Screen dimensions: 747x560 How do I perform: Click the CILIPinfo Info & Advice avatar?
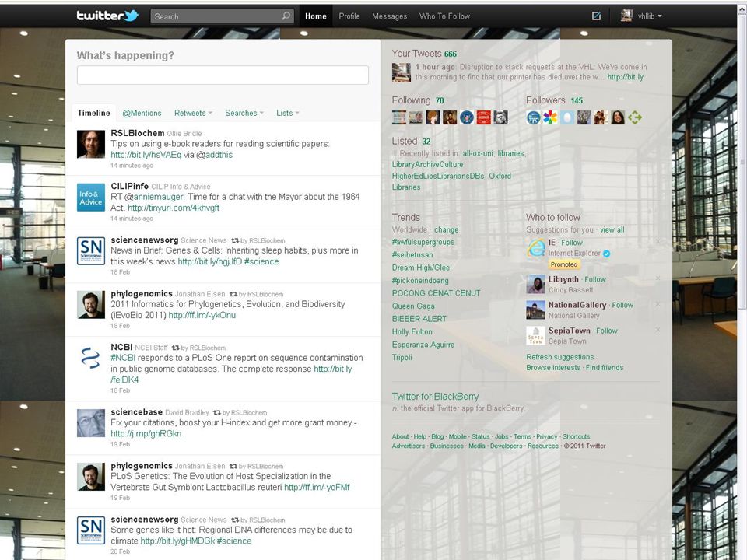pos(91,197)
